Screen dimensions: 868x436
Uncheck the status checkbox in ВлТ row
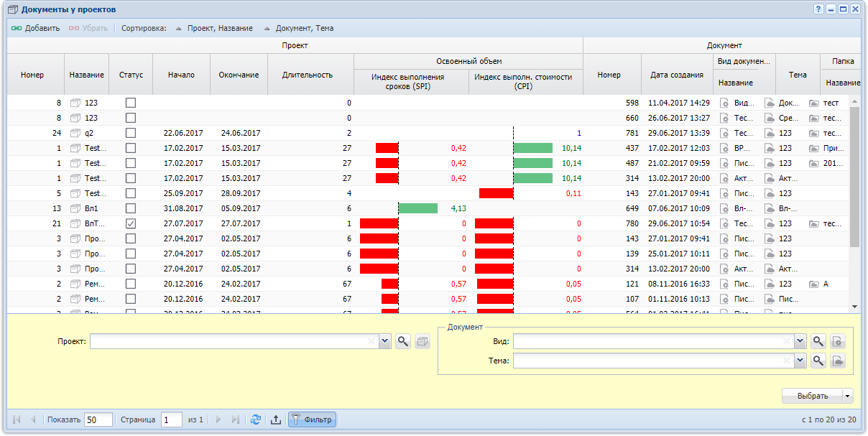point(131,223)
